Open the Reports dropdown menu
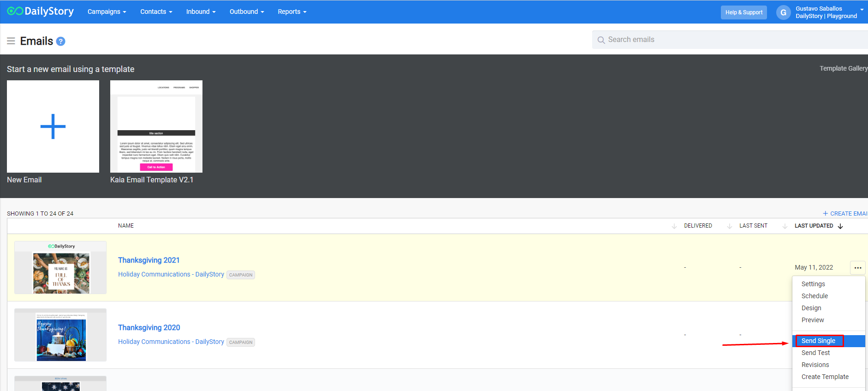Viewport: 868px width, 391px height. [x=291, y=12]
